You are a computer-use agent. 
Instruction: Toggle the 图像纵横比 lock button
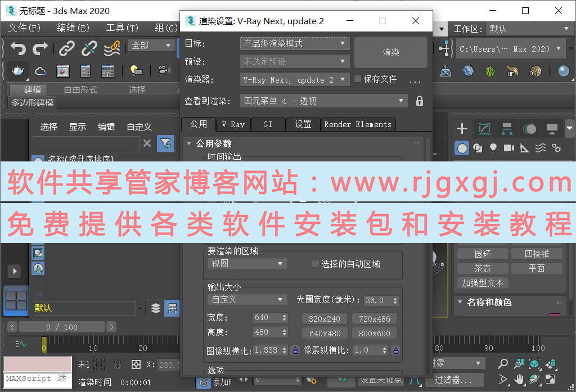point(295,350)
